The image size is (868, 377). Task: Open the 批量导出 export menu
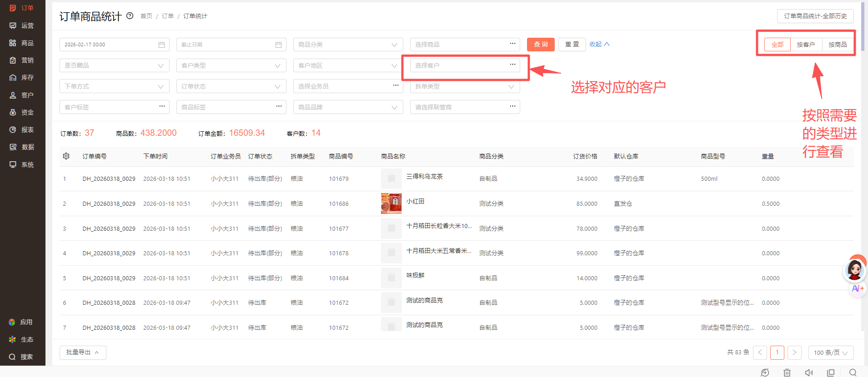point(83,352)
